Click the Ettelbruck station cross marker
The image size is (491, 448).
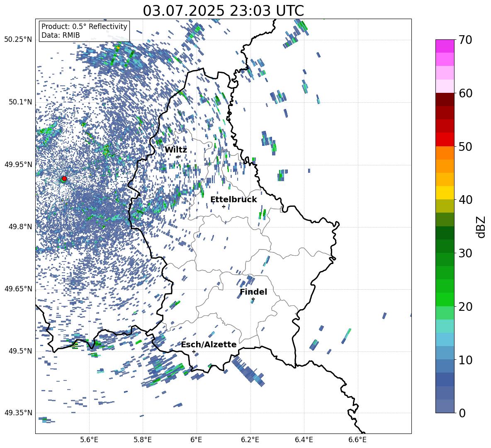tap(224, 206)
